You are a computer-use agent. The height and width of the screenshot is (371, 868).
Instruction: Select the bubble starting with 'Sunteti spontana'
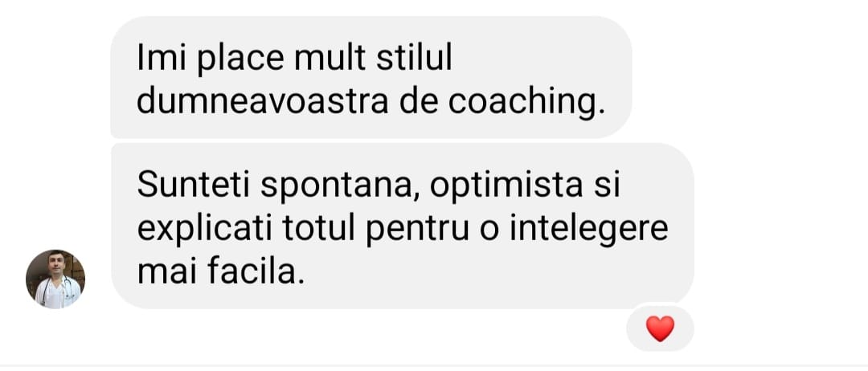pyautogui.click(x=403, y=226)
